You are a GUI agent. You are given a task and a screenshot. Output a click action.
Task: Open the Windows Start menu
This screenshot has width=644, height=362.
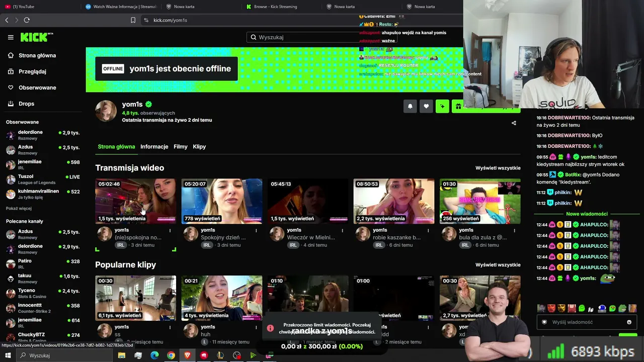click(x=9, y=355)
